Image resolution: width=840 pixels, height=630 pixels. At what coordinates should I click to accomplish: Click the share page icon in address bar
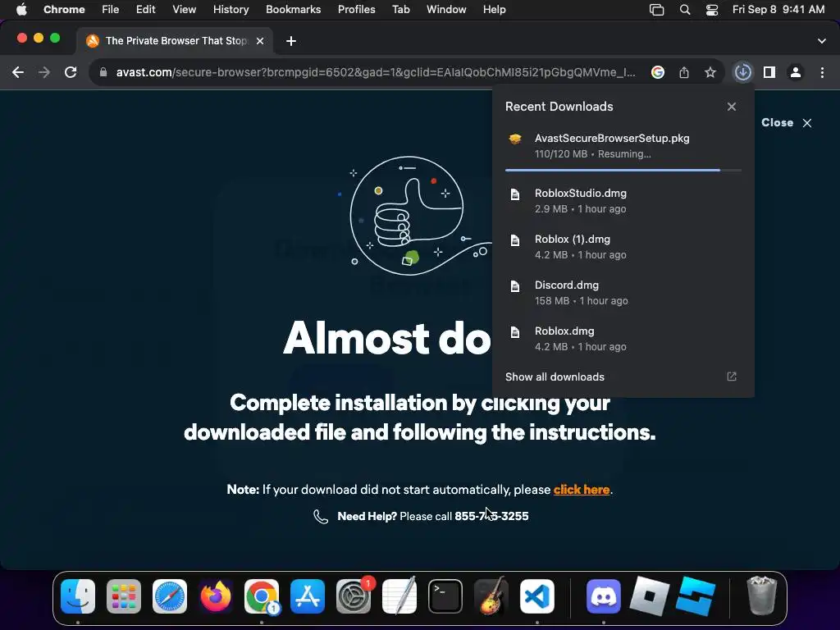684,72
